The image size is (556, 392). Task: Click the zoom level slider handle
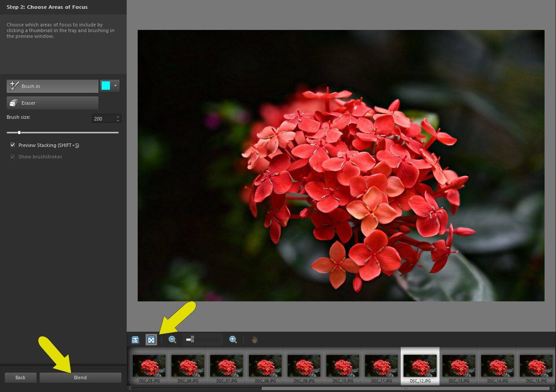click(x=192, y=339)
